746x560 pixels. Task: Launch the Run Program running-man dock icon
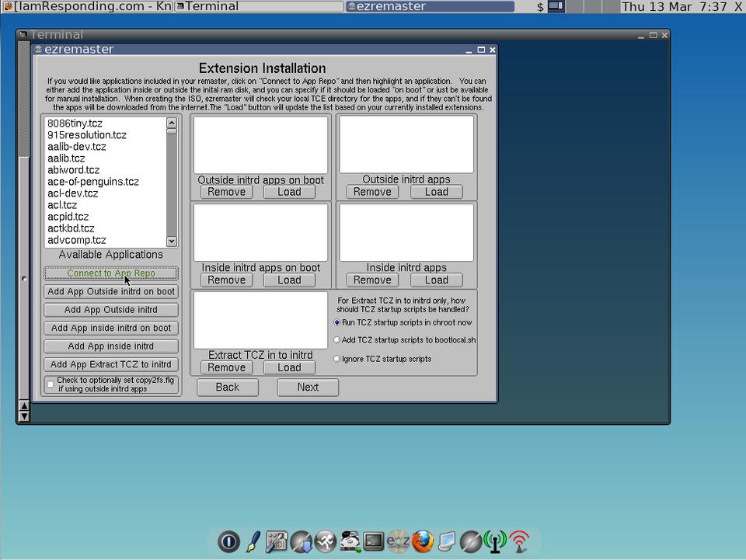click(x=326, y=541)
